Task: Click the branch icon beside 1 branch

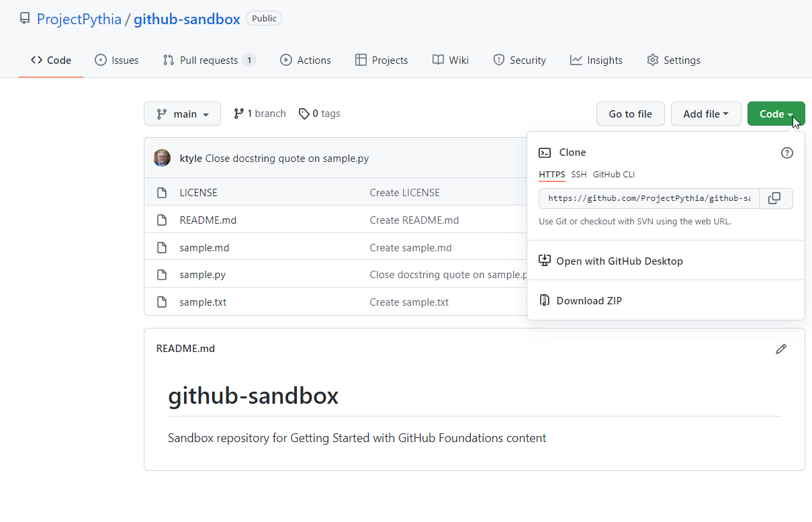Action: click(239, 113)
